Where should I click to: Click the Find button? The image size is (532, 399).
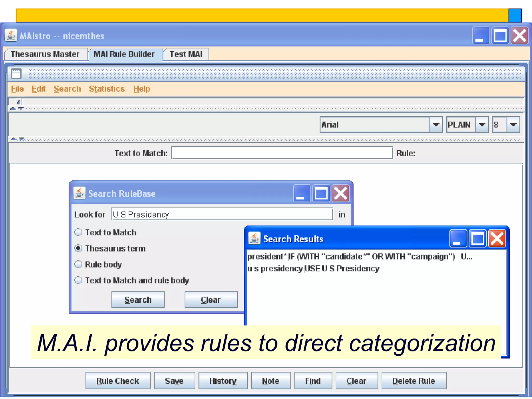tap(313, 381)
